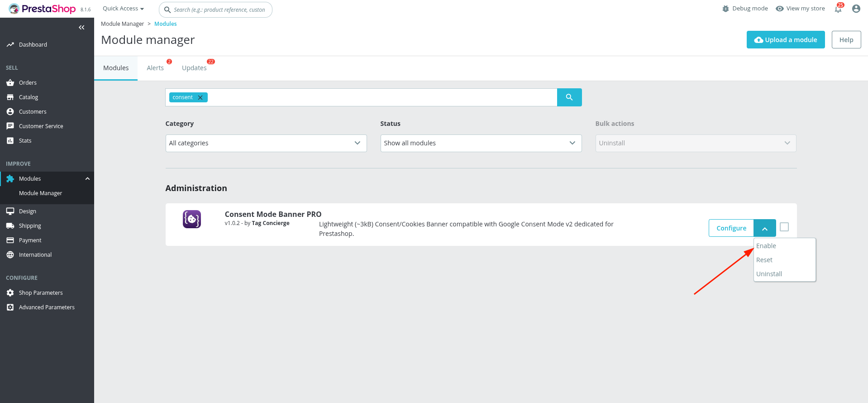Open the Quick Access dropdown
Viewport: 868px width, 403px height.
coord(123,9)
